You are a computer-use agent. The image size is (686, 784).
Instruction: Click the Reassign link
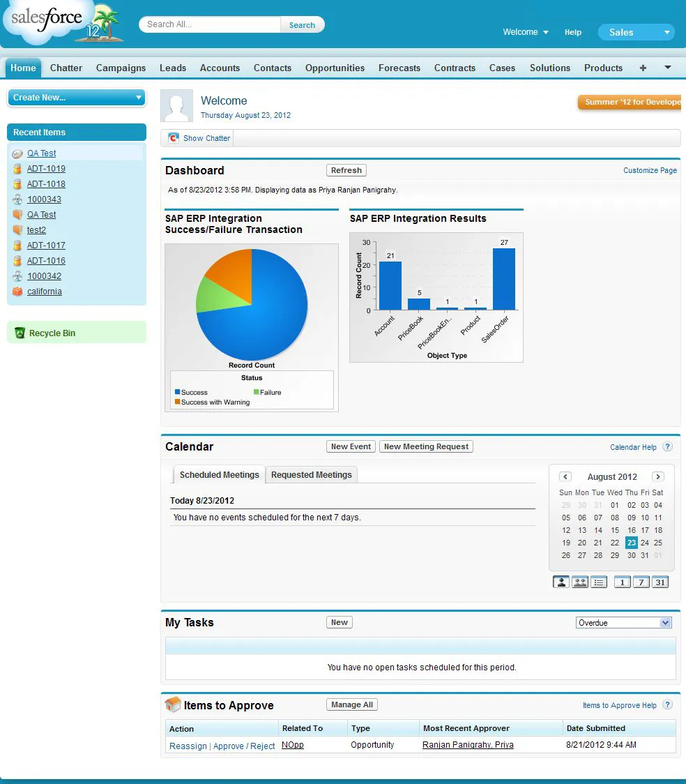(x=188, y=746)
